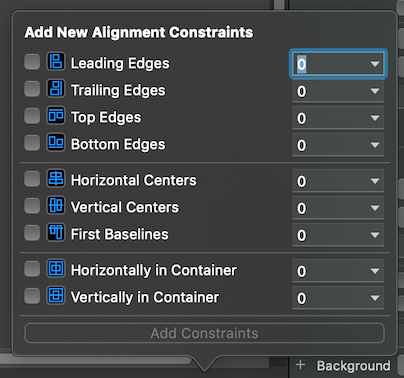Tick the Vertically in Container checkbox
404x378 pixels.
pos(32,296)
